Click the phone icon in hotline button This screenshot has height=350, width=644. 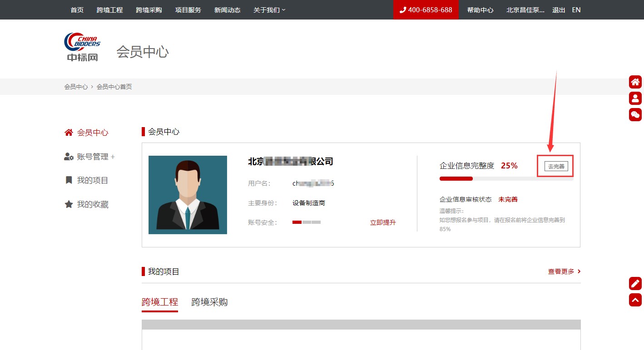coord(402,10)
